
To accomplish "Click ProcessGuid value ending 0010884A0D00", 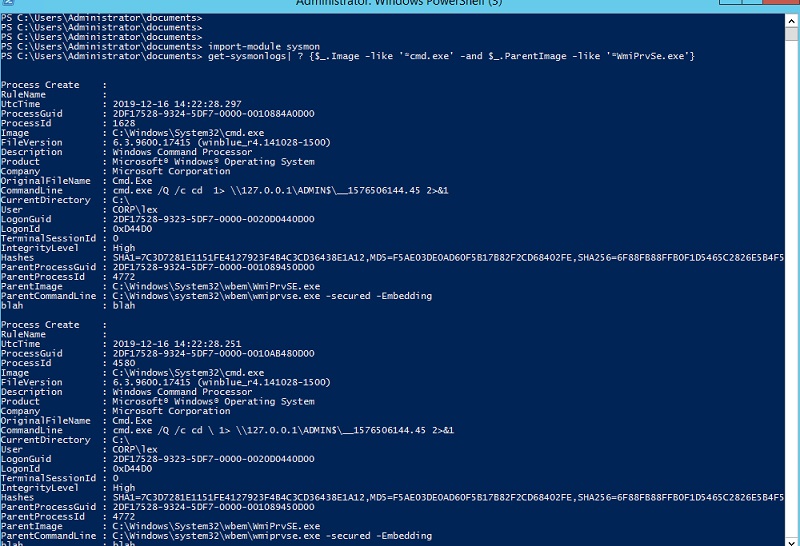I will 213,113.
